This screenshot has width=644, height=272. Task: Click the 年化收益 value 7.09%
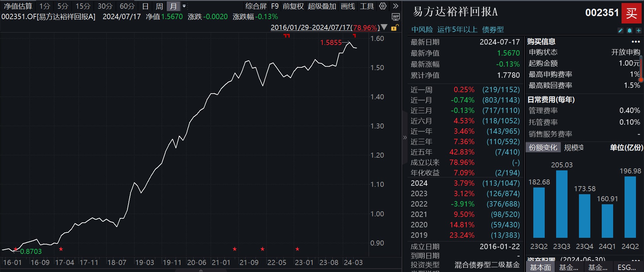tap(464, 173)
